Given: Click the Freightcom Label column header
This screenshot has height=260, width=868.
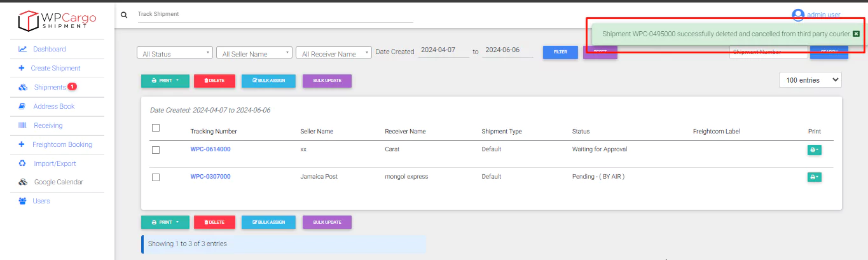Looking at the screenshot, I should tap(717, 132).
